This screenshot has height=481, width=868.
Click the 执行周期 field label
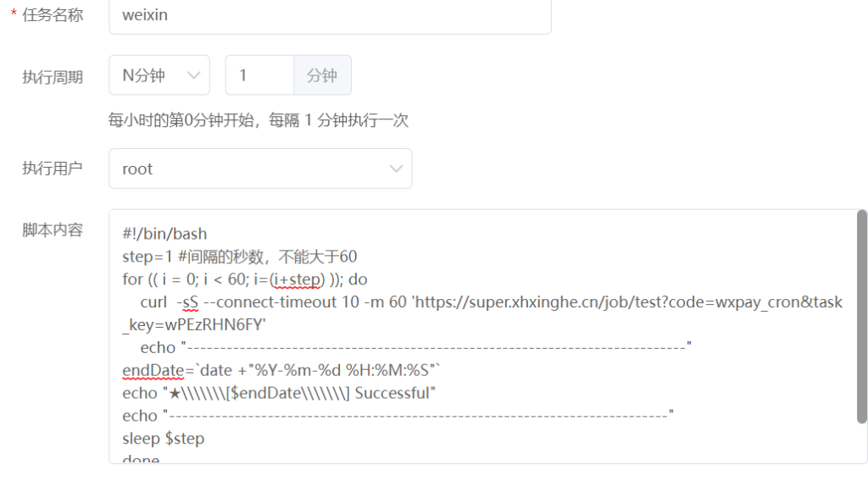click(x=53, y=77)
